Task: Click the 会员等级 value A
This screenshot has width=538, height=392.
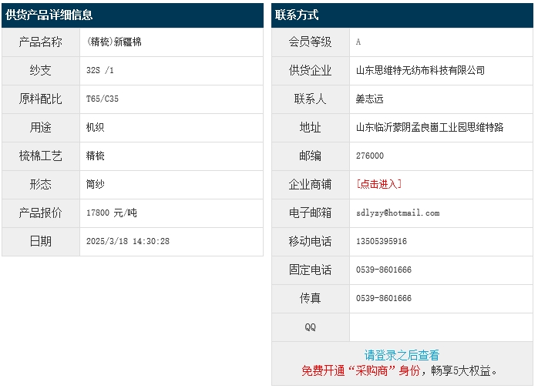Action: point(358,42)
